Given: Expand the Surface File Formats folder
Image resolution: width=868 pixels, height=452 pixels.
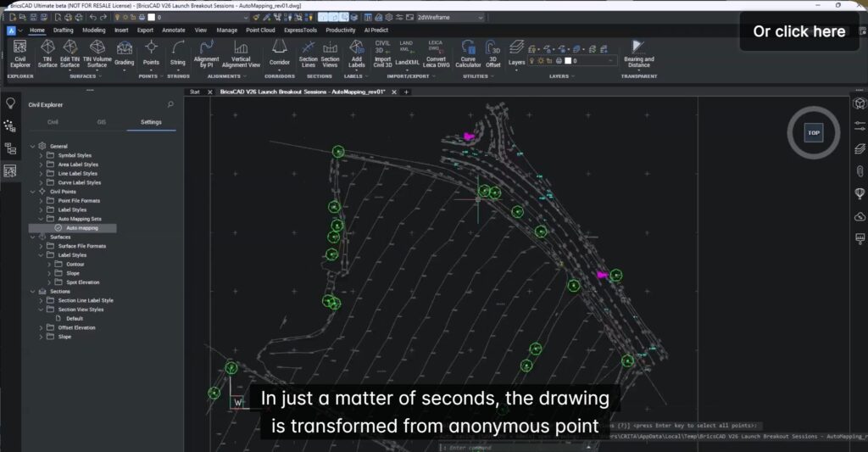Looking at the screenshot, I should point(41,246).
